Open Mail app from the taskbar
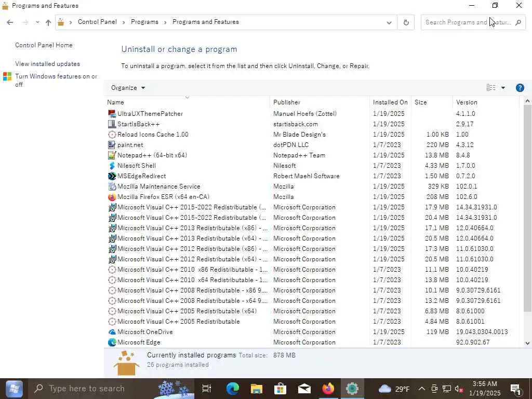 (304, 389)
